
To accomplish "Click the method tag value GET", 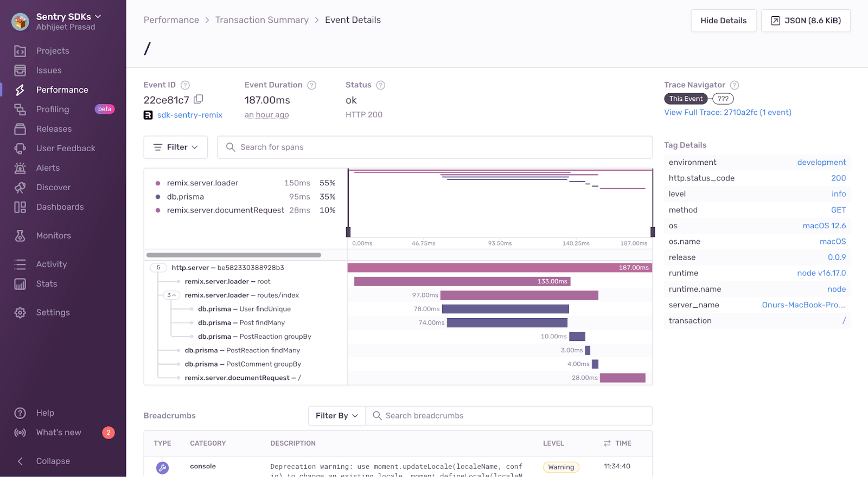I will click(838, 210).
